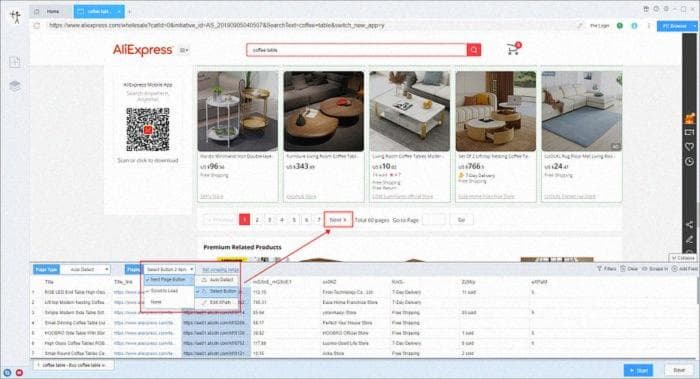Go to page 5 in pagination
The image size is (700, 379).
click(294, 220)
